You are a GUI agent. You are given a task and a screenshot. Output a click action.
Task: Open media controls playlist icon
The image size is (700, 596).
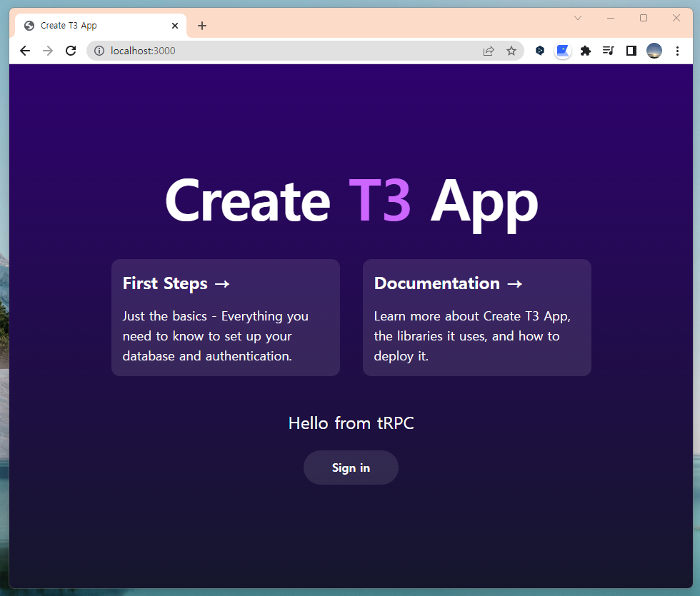click(x=608, y=51)
